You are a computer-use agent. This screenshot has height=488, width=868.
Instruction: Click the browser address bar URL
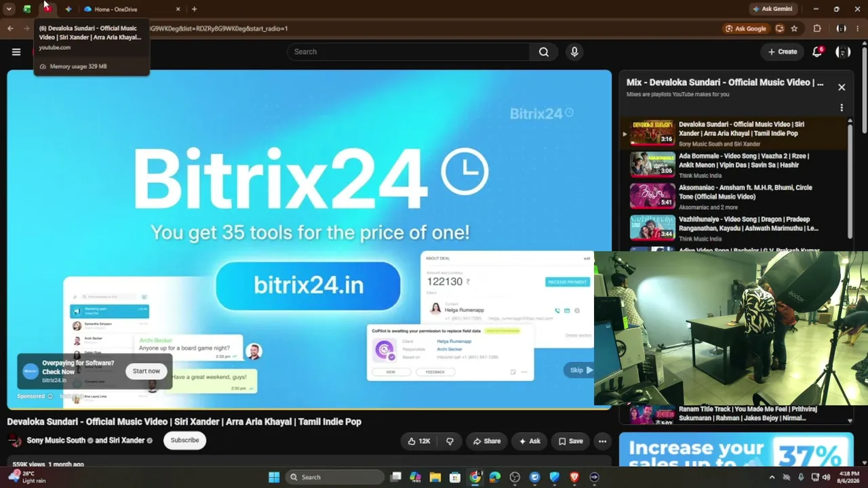(x=218, y=28)
